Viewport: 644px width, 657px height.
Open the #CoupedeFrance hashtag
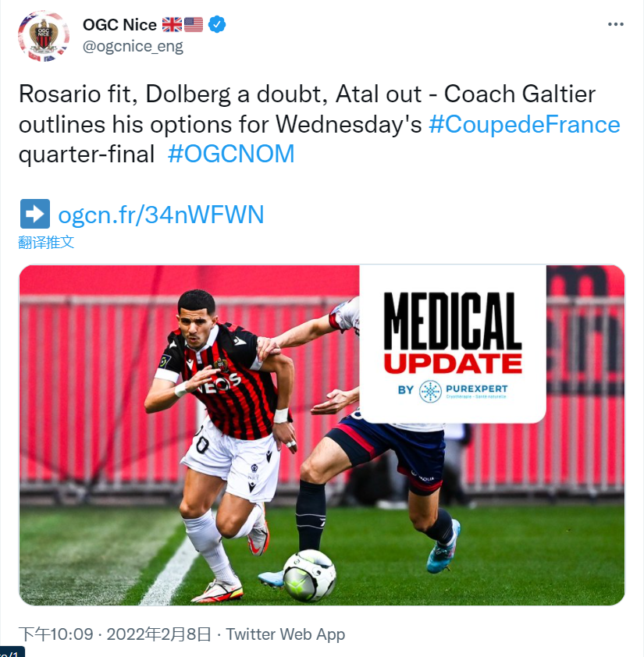click(524, 124)
